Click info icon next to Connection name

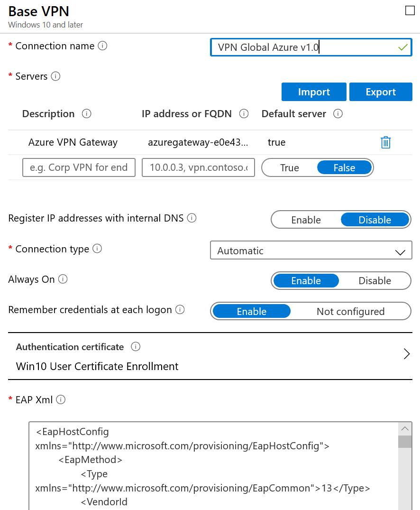(x=102, y=46)
